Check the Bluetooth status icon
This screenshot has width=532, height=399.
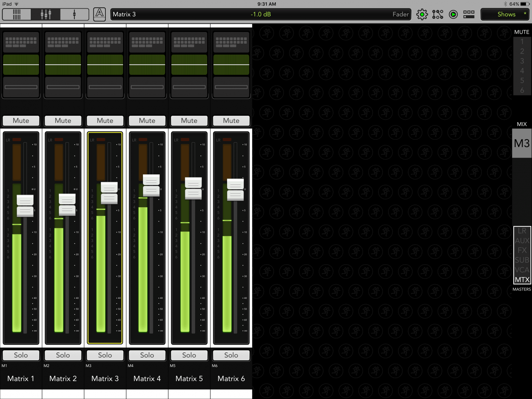505,4
